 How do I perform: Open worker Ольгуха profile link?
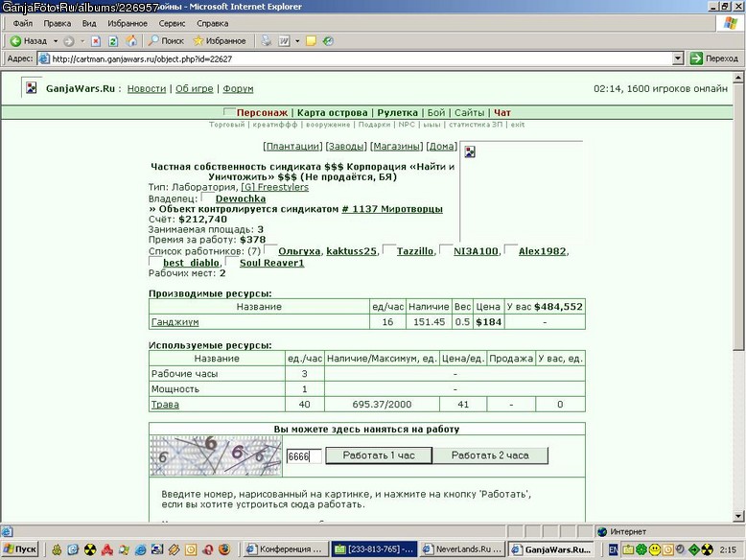[299, 251]
